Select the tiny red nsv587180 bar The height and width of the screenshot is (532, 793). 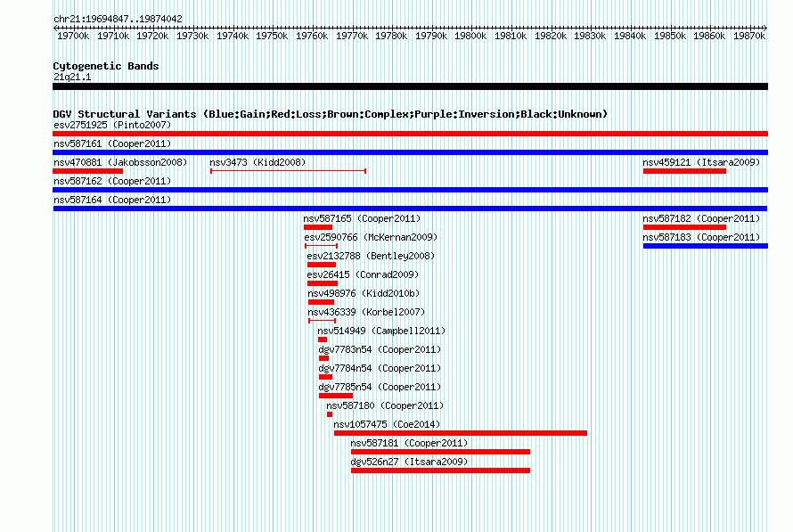pyautogui.click(x=330, y=414)
